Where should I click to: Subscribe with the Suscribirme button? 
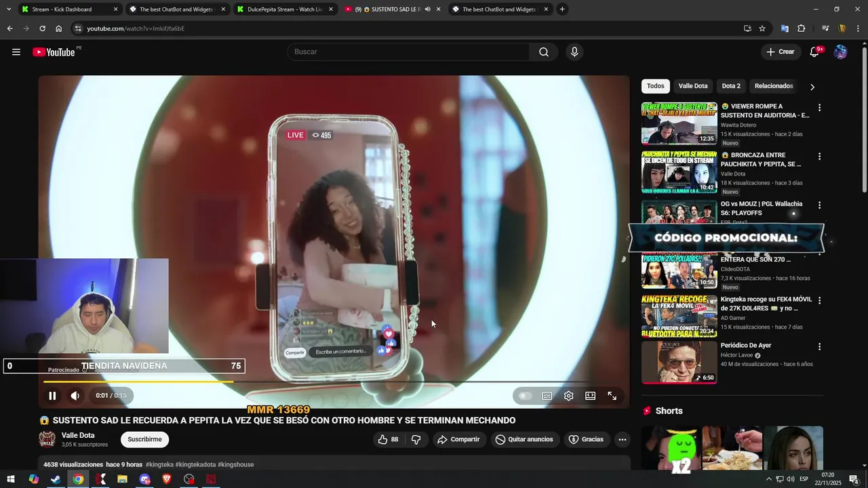tap(145, 439)
